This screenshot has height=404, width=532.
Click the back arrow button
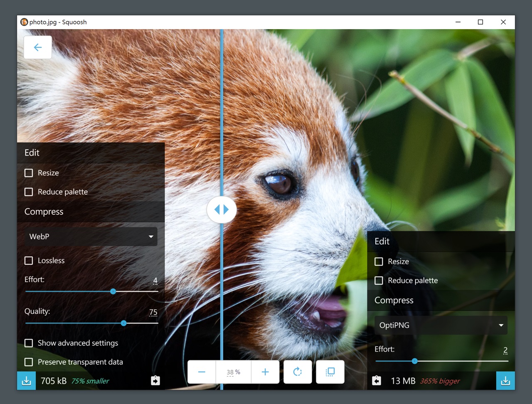point(38,47)
